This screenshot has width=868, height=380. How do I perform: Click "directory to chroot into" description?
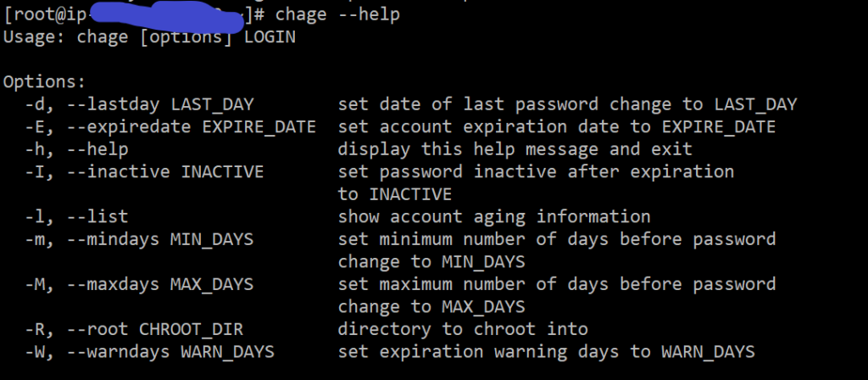click(x=463, y=330)
